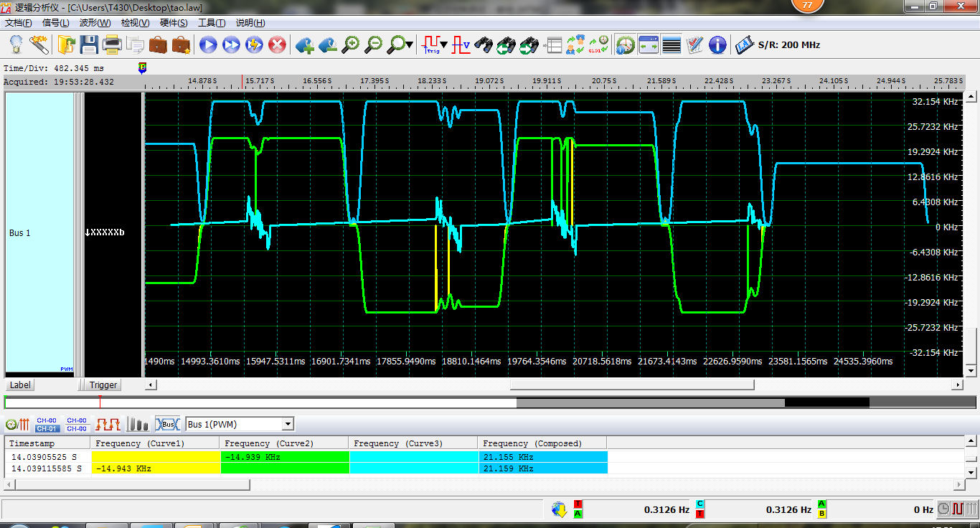This screenshot has height=528, width=980.
Task: Open the 工具(T) tools menu
Action: pos(211,23)
